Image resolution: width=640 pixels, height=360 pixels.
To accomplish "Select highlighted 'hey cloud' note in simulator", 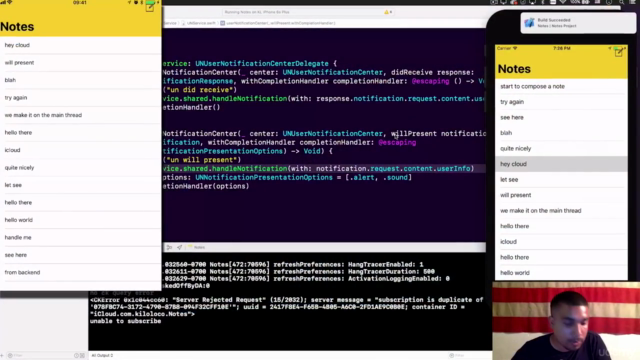I will (561, 164).
